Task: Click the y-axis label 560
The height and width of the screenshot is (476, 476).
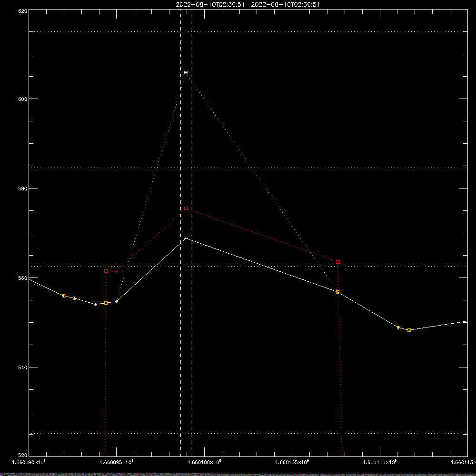Action: (23, 278)
